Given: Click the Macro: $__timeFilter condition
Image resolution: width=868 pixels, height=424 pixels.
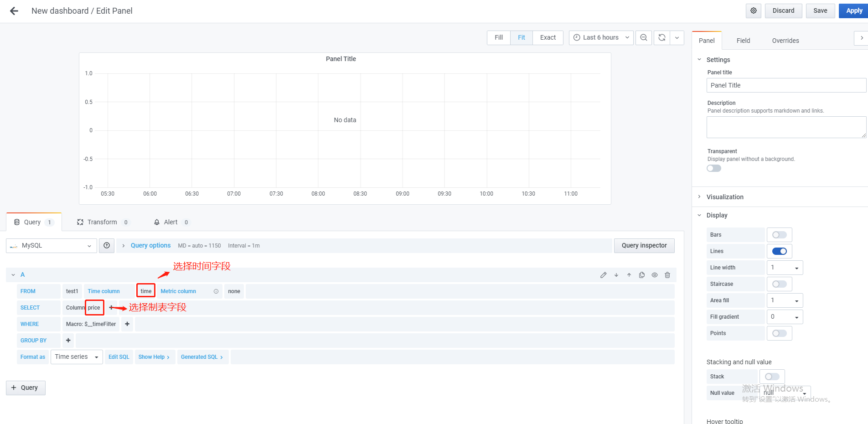Looking at the screenshot, I should (91, 324).
